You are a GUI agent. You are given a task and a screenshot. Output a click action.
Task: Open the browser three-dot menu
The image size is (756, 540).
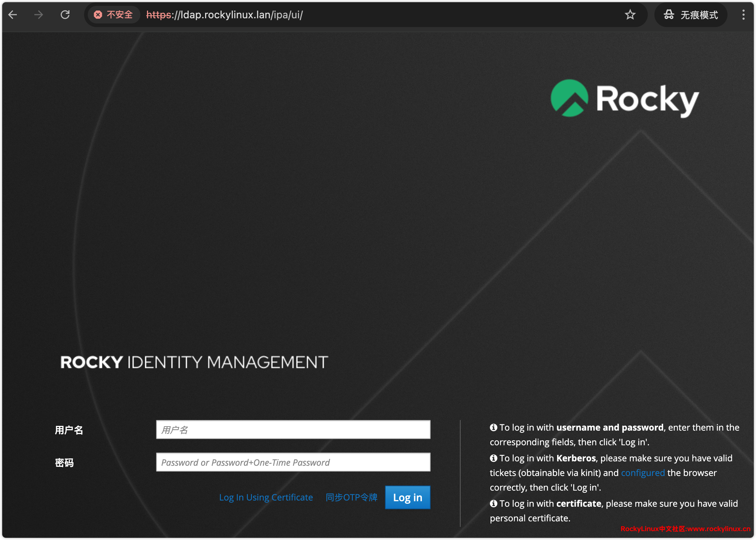743,15
